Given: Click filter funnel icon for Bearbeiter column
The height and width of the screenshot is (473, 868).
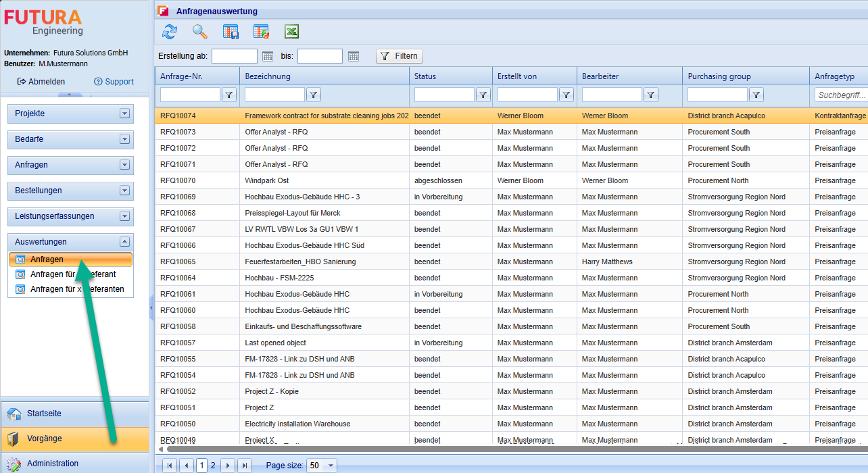Looking at the screenshot, I should [651, 95].
